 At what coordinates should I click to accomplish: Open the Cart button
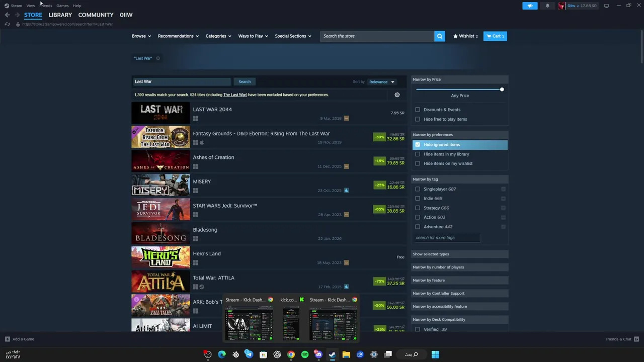(x=496, y=36)
